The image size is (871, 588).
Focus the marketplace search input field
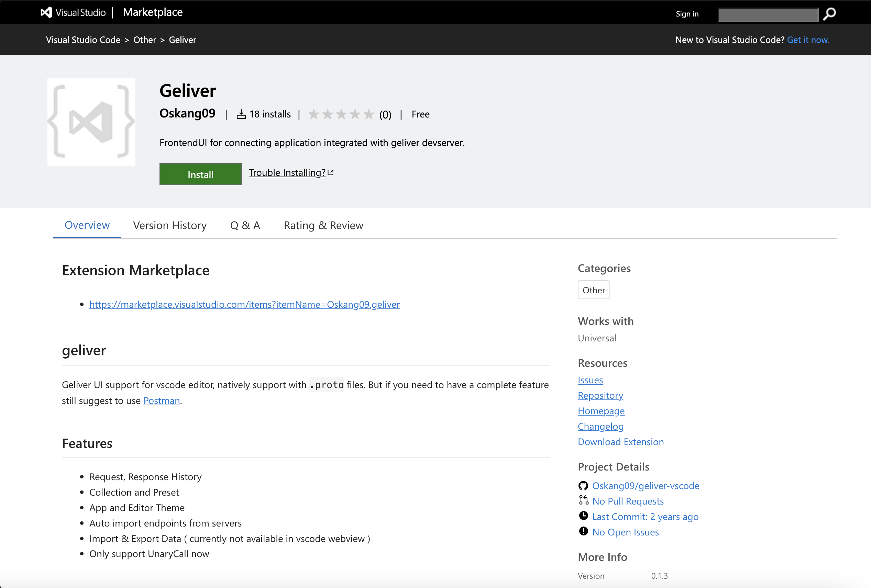(x=768, y=15)
